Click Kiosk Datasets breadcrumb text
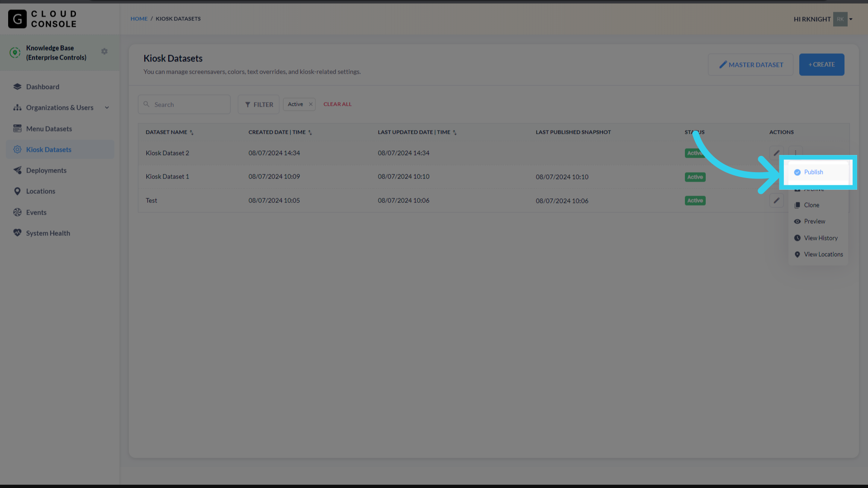The image size is (868, 488). coord(178,19)
